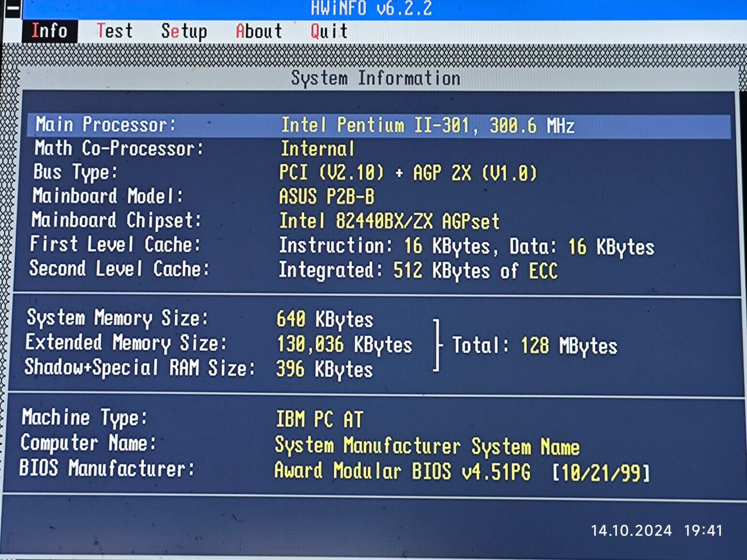Click the 'HWiNFO v6.2.2' title bar
This screenshot has width=747, height=560.
pyautogui.click(x=371, y=9)
